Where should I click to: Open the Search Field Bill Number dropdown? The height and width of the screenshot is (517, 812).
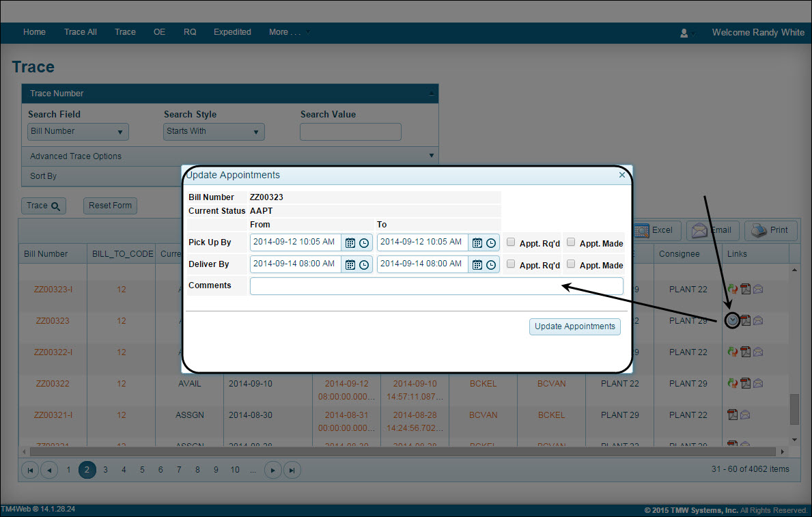click(78, 132)
